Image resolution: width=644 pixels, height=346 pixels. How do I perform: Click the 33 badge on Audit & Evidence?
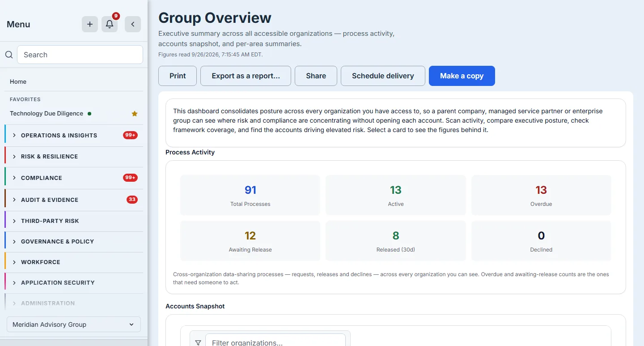(132, 200)
